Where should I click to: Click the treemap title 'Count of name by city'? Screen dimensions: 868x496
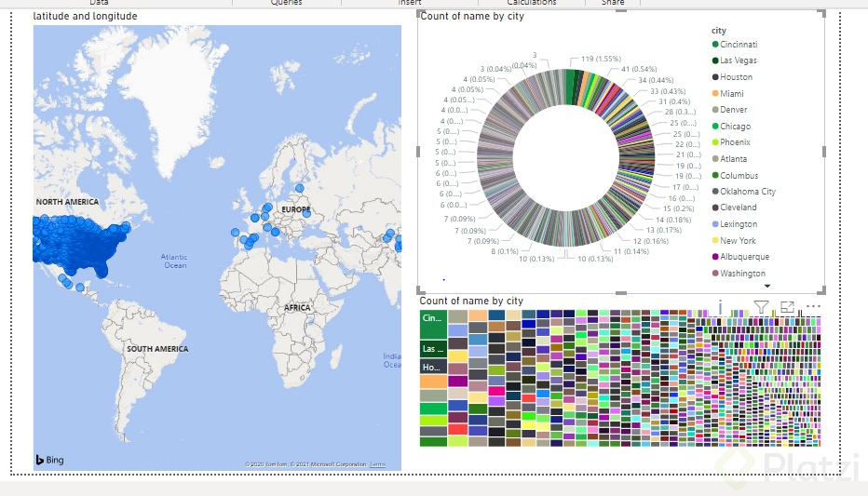pyautogui.click(x=471, y=301)
